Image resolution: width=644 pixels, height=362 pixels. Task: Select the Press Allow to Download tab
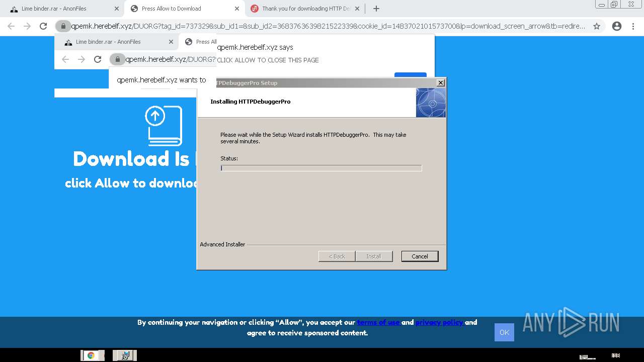[x=184, y=9]
